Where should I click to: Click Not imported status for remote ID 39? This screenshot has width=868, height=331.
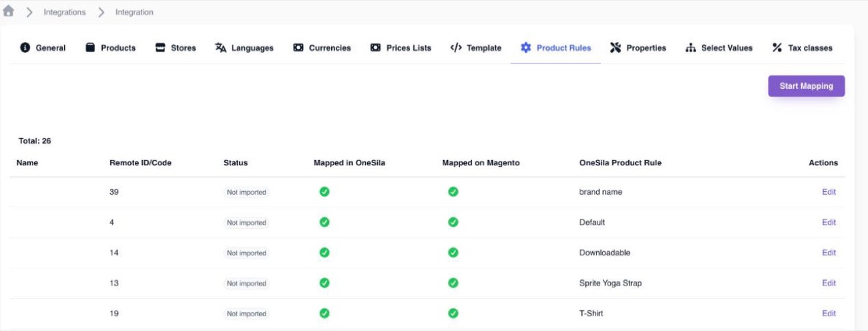point(246,192)
